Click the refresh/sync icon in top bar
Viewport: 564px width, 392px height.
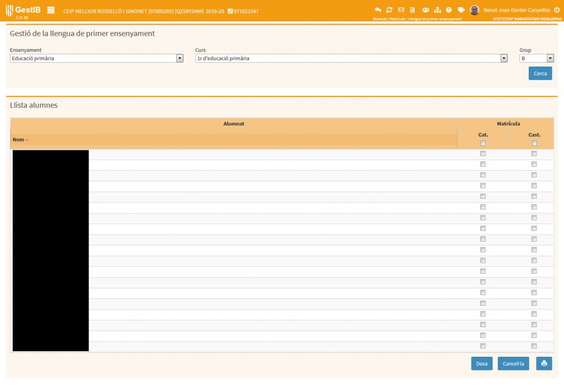point(389,9)
